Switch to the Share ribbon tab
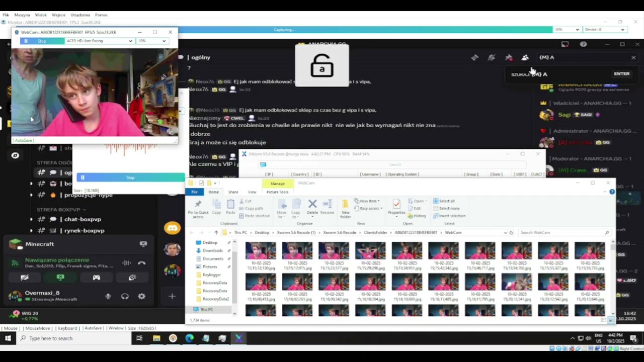 [233, 192]
